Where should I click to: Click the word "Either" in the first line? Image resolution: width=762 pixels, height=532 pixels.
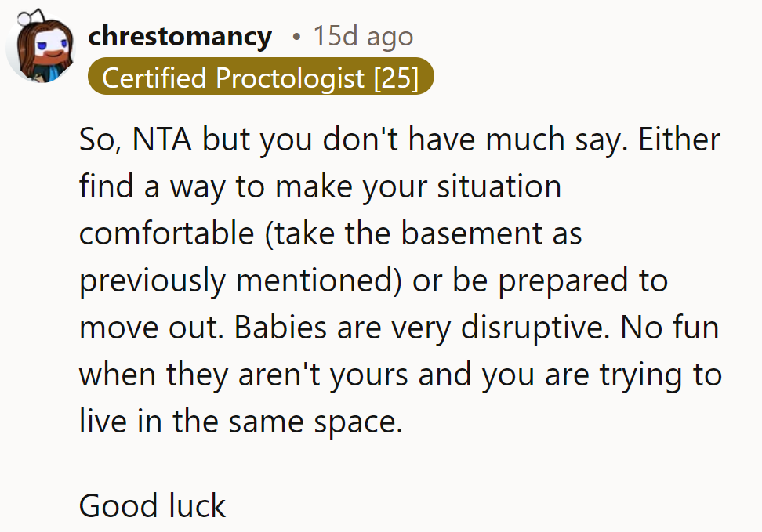[x=680, y=140]
